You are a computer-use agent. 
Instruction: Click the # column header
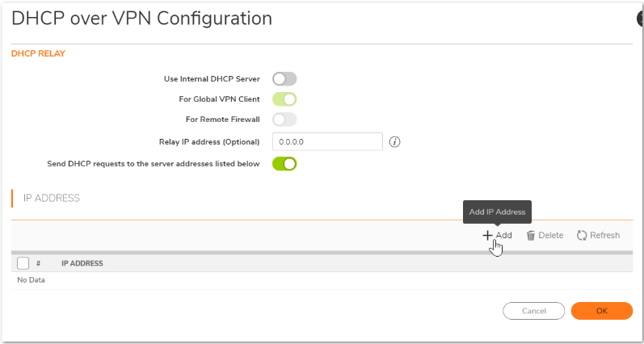click(38, 263)
